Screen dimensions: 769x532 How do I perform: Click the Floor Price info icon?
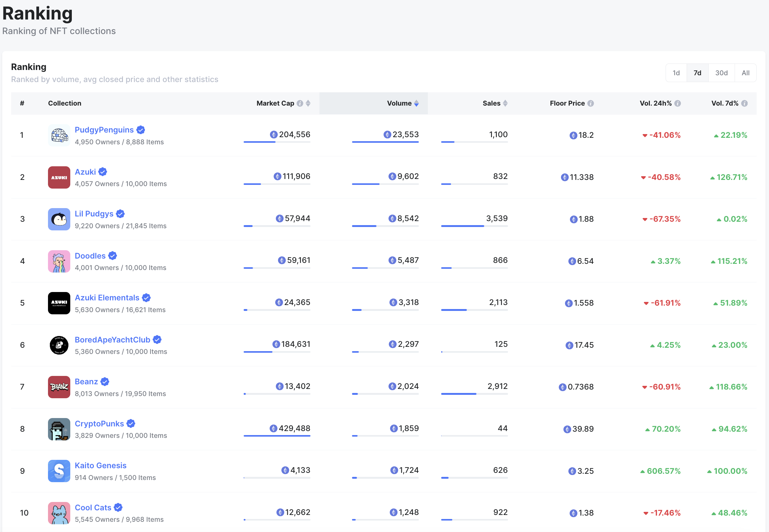tap(590, 103)
